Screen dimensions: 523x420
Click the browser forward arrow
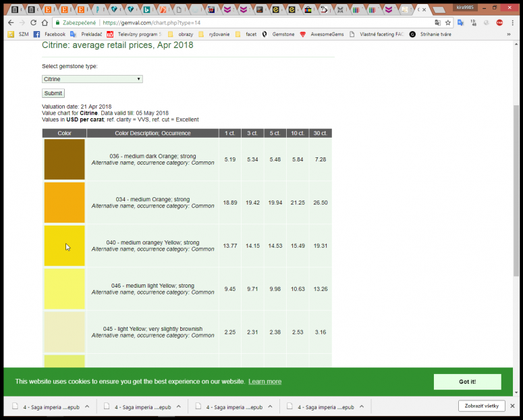point(22,23)
